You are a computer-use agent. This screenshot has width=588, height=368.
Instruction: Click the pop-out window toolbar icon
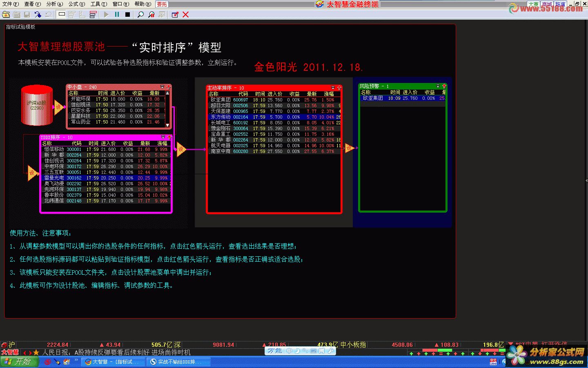click(175, 15)
